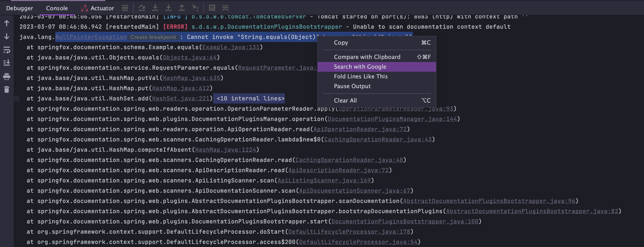Open the OperationParameterReader.java:93 link

pos(396,109)
